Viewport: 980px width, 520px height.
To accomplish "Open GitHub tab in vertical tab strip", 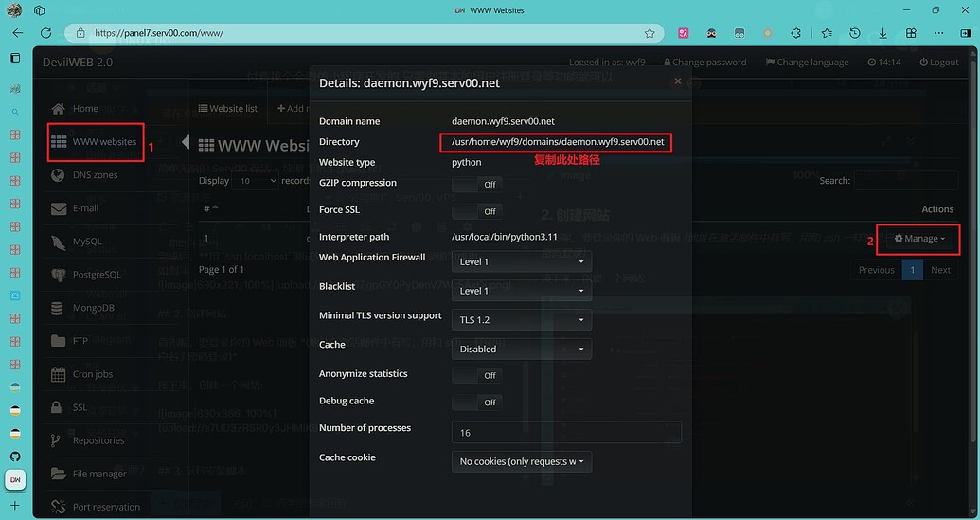I will click(x=16, y=457).
